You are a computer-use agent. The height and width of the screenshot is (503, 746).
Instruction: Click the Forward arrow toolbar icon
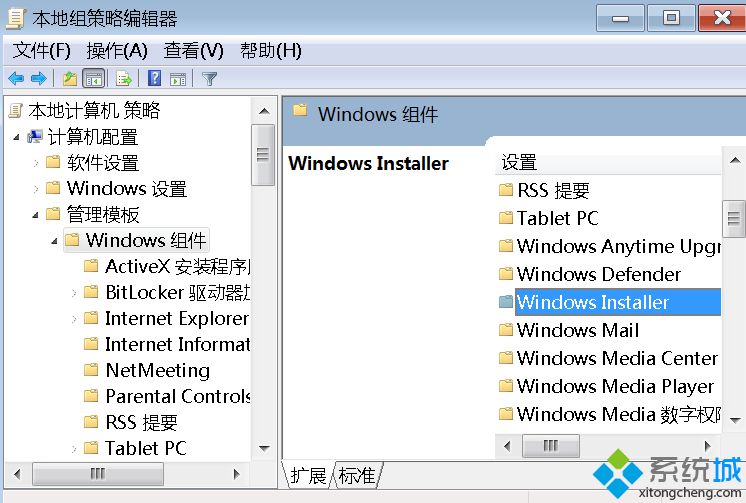39,78
